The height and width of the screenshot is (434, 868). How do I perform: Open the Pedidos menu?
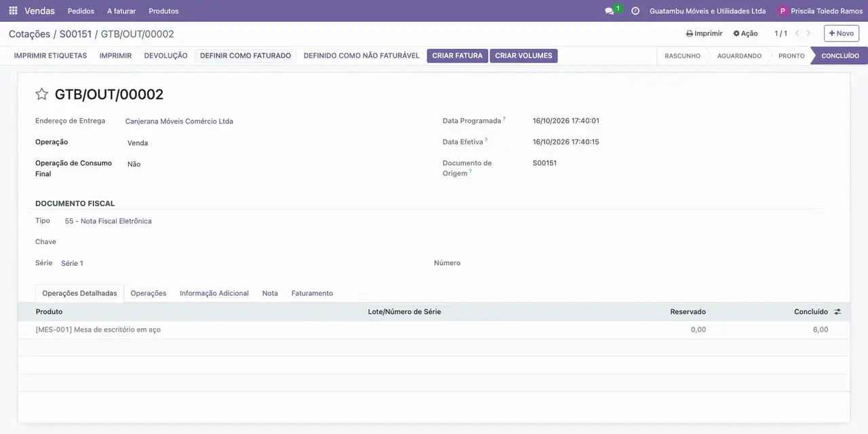point(81,11)
